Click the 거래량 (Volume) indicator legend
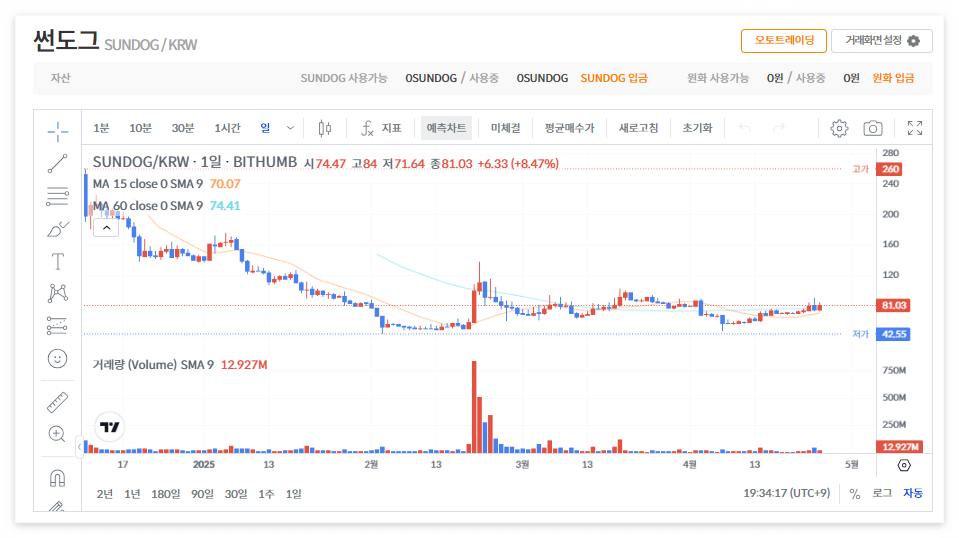This screenshot has height=538, width=959. pos(180,365)
